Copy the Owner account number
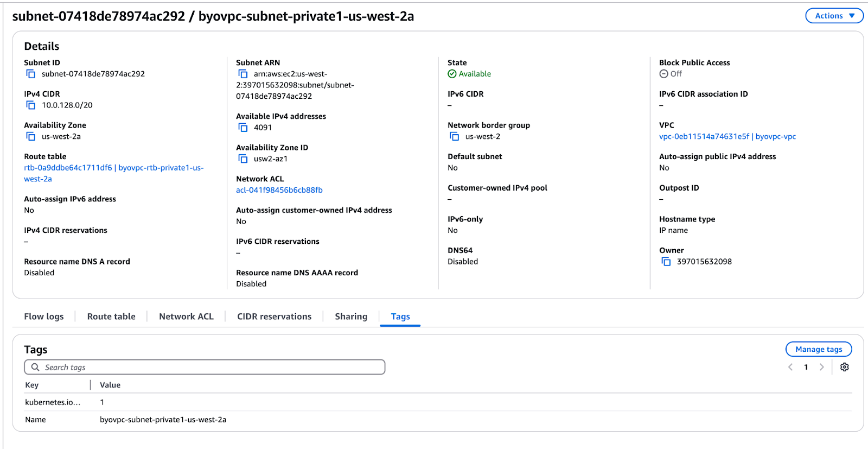The width and height of the screenshot is (868, 449). click(x=666, y=261)
